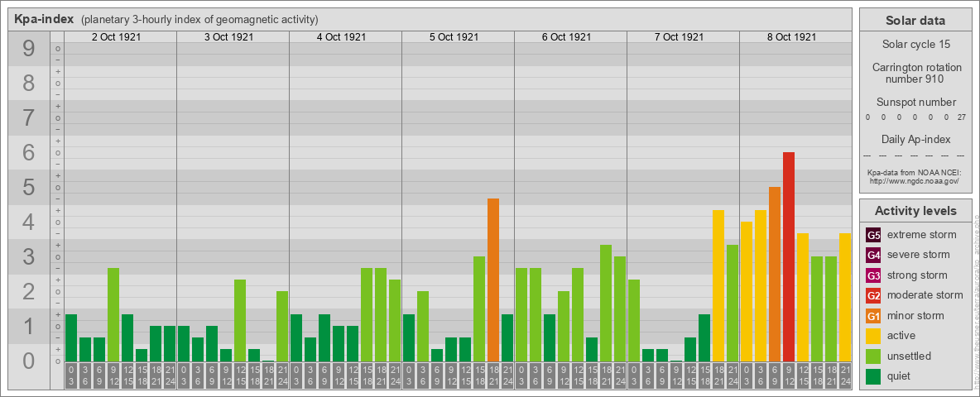Click the 21-24 time slot under 8 Oct 1921
This screenshot has height=397, width=980.
[x=845, y=376]
